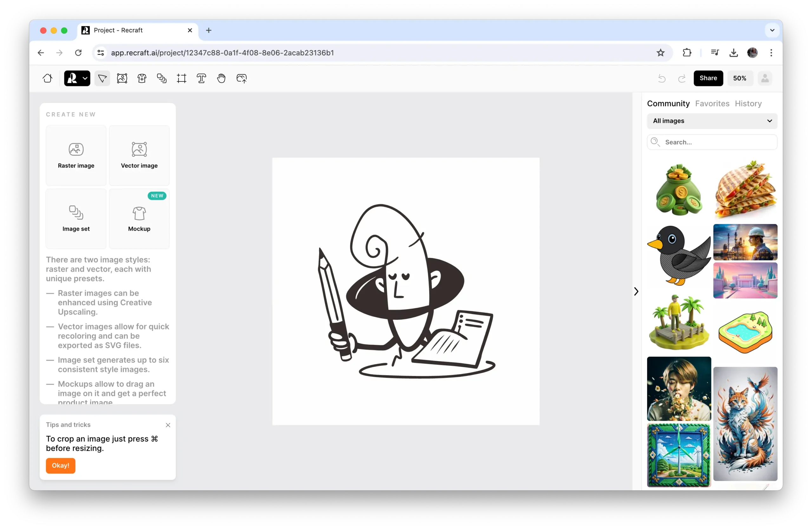
Task: Click the community Search field
Action: tap(712, 142)
